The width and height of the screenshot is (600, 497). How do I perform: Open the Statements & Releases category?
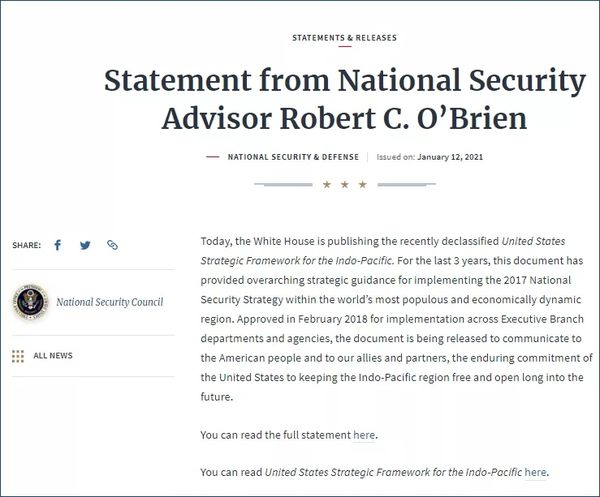click(344, 38)
